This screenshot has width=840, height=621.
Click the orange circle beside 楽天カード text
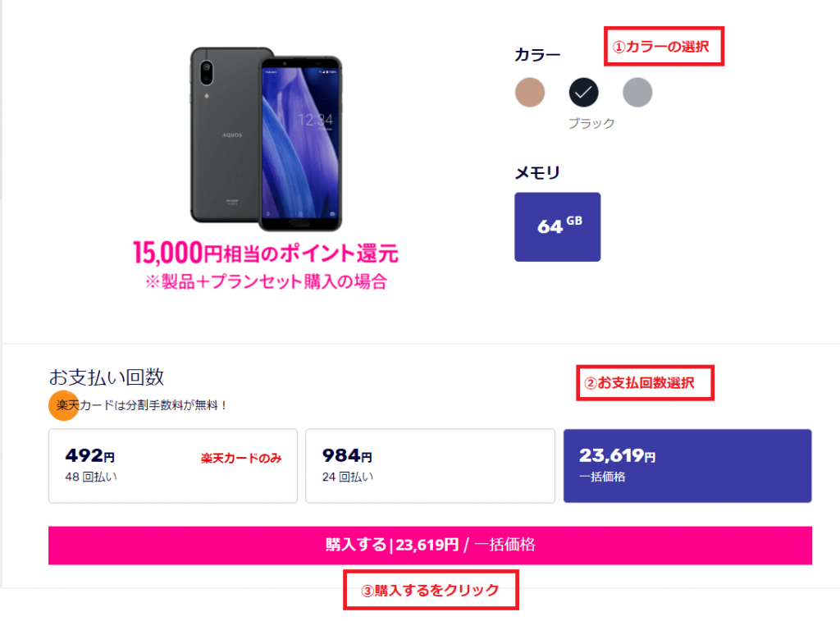[x=63, y=405]
